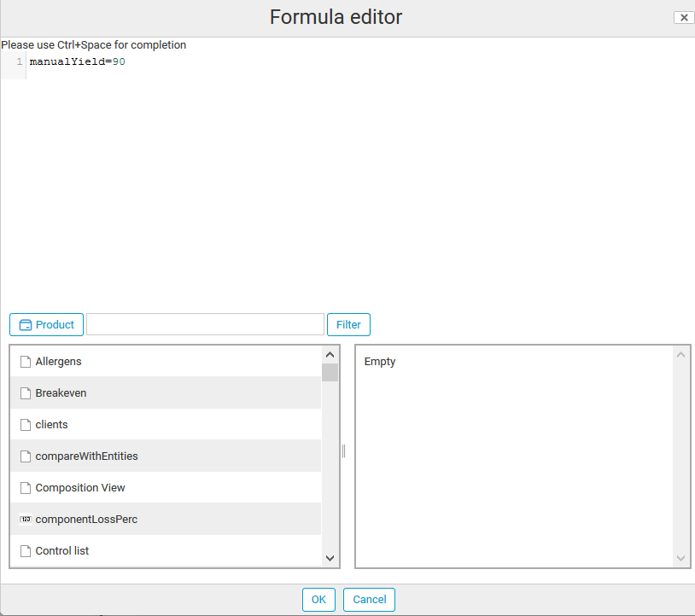The height and width of the screenshot is (616, 695).
Task: Click the filter text input field
Action: tap(205, 324)
